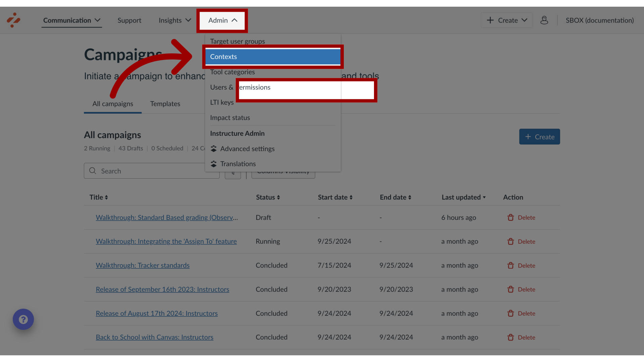Screen dimensions: 644x362
Task: Click the 'Running' status cell
Action: [268, 241]
